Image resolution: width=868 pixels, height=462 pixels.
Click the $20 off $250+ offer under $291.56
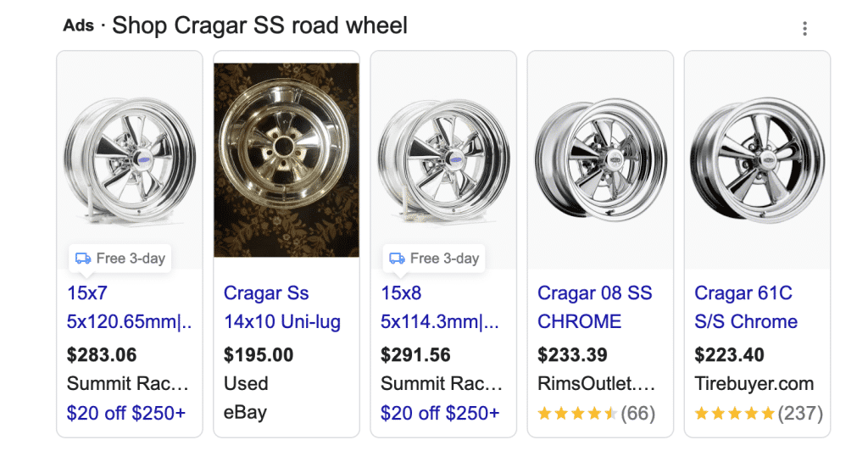pos(440,414)
